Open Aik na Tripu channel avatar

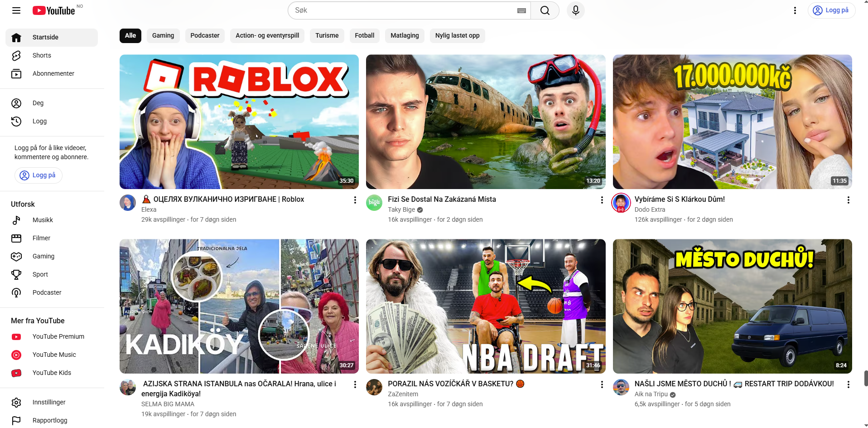[621, 387]
